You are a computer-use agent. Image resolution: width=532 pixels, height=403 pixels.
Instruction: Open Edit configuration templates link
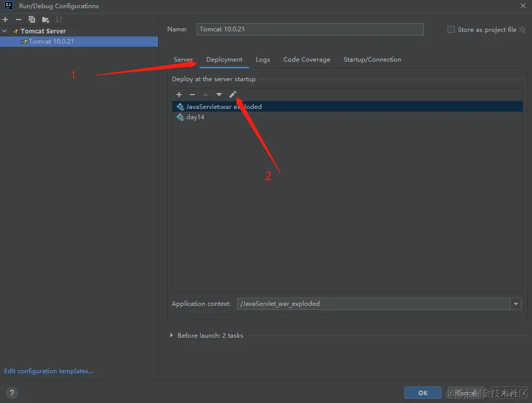point(48,371)
